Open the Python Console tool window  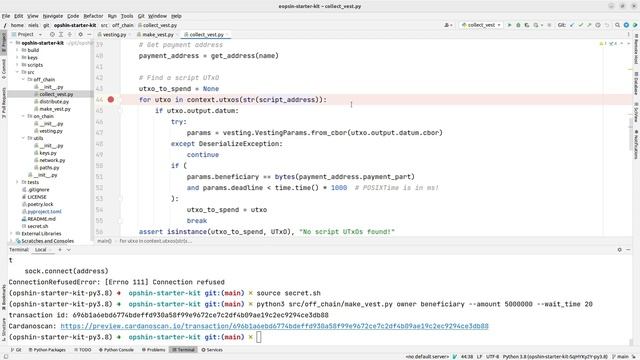(116, 350)
